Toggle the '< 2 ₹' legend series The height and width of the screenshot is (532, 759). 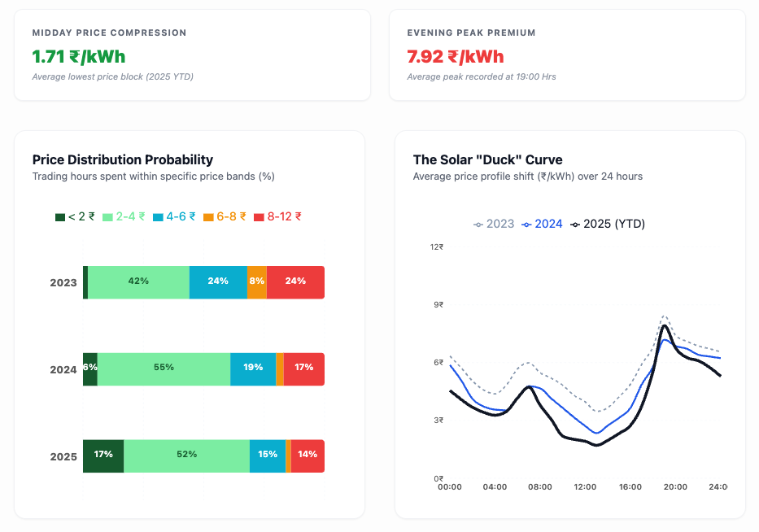click(75, 217)
